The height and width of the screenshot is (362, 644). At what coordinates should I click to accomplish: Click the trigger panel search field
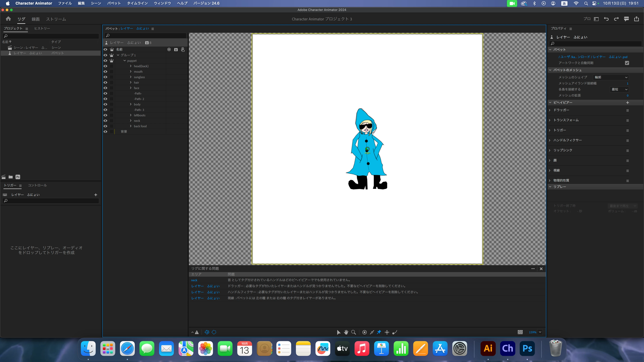[51, 201]
